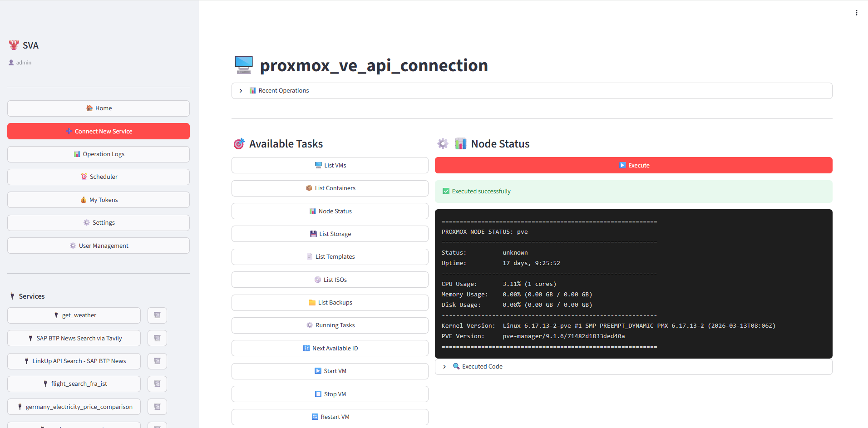The image size is (868, 428).
Task: Select the List Templates task
Action: pyautogui.click(x=330, y=257)
